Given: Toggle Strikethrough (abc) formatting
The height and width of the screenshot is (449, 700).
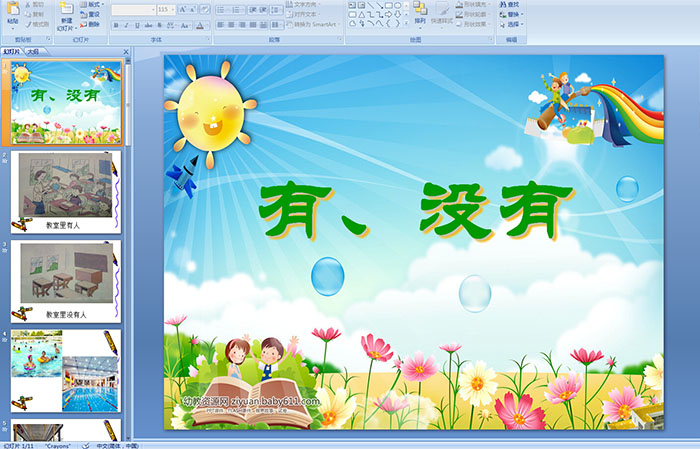Looking at the screenshot, I should click(148, 25).
